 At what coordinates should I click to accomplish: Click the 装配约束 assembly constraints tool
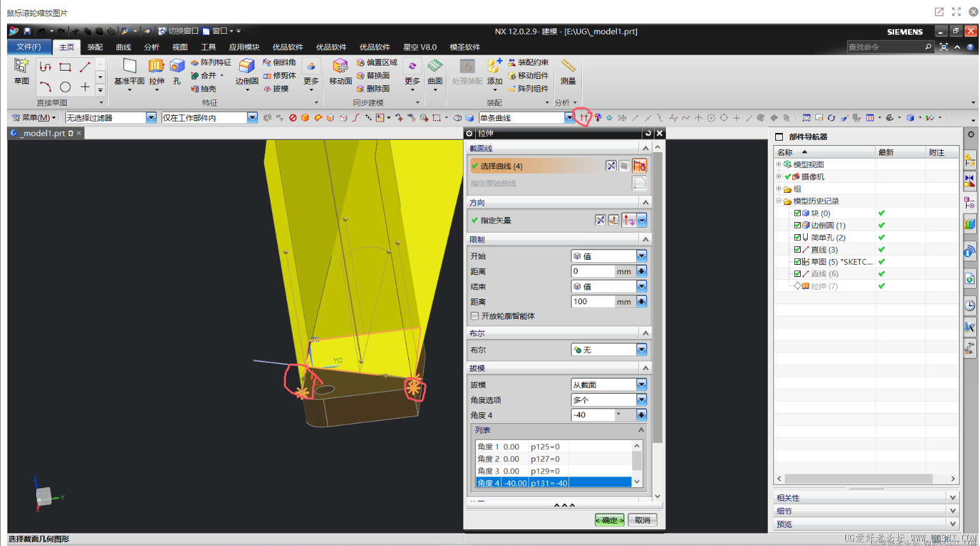point(528,62)
